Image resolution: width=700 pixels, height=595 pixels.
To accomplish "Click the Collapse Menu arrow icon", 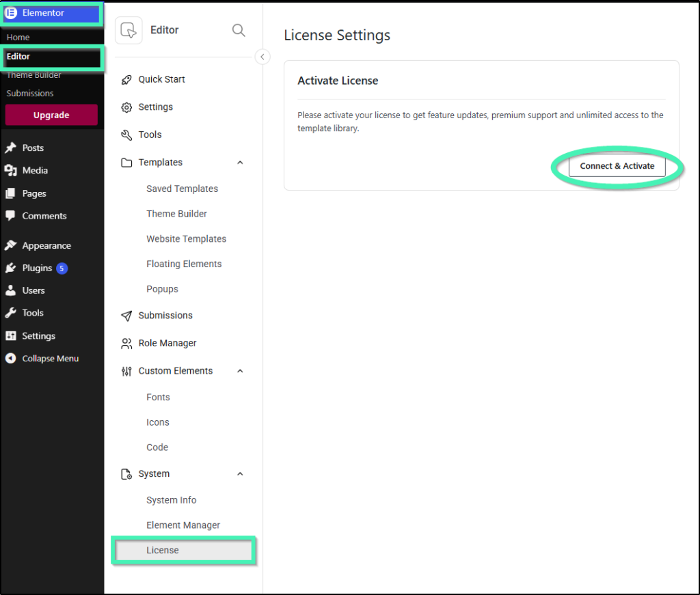I will (x=11, y=358).
